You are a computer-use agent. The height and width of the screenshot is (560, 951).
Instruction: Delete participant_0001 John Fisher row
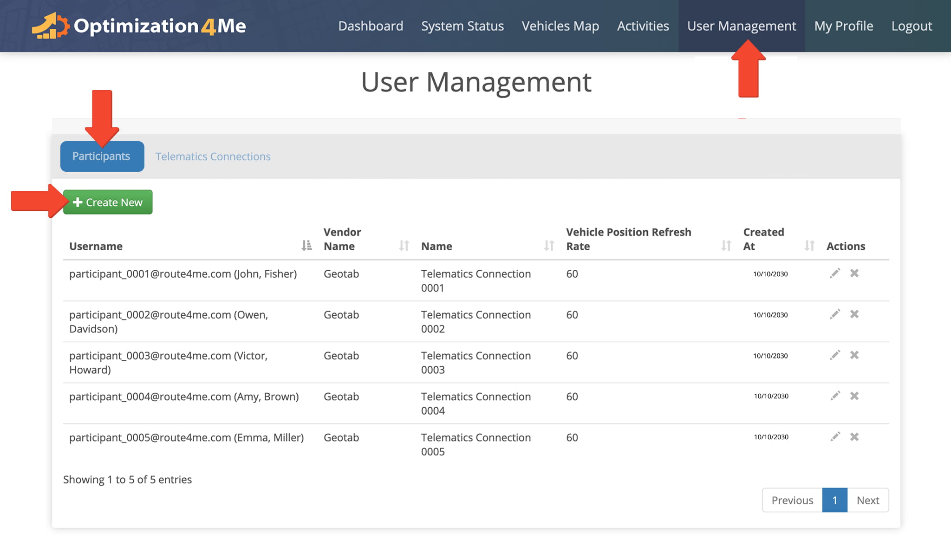coord(854,273)
